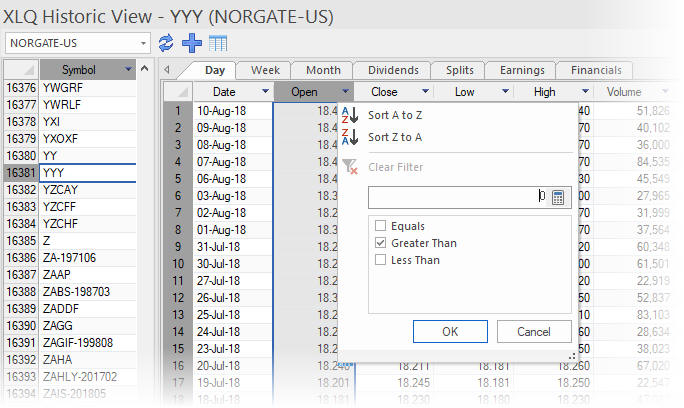Viewport: 684px width, 408px height.
Task: Check the Equals checkbox
Action: (x=380, y=226)
